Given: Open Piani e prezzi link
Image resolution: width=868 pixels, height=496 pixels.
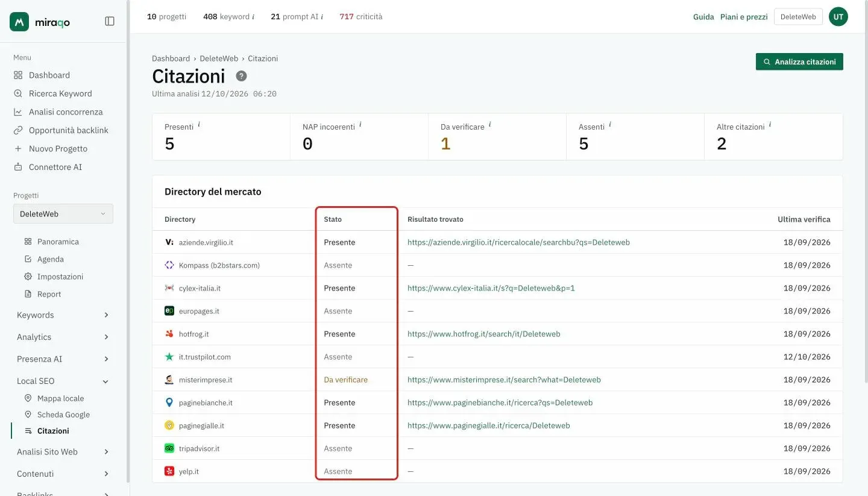Looking at the screenshot, I should [x=744, y=17].
